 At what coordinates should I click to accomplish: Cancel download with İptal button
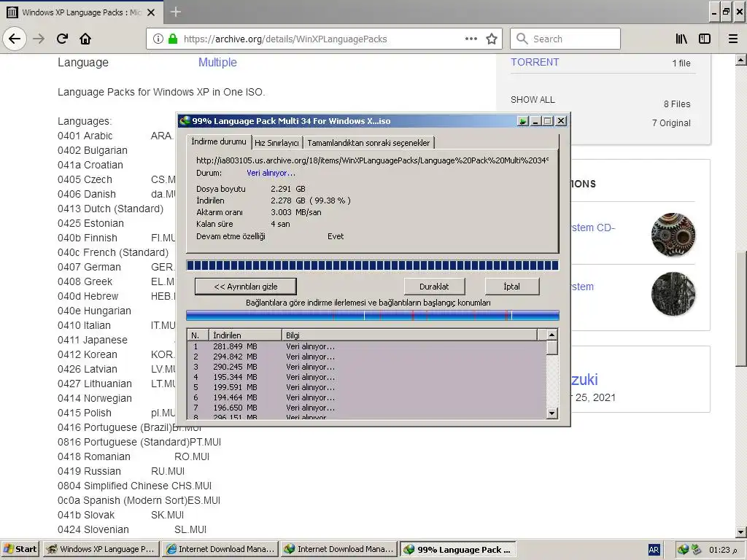[511, 287]
